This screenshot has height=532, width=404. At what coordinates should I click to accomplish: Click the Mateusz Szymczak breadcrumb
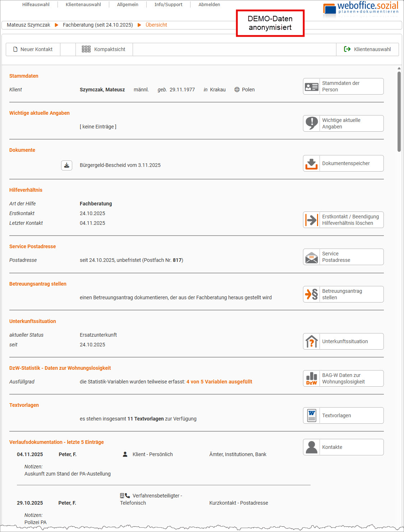28,25
